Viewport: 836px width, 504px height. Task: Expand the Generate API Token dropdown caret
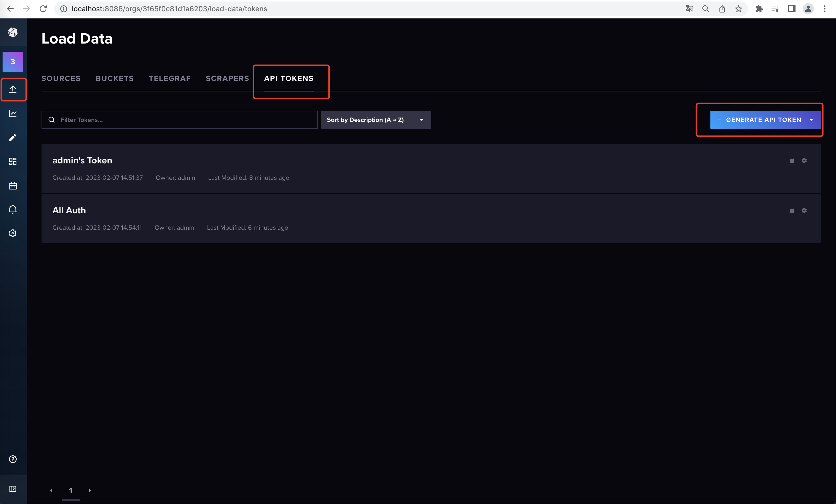coord(811,120)
